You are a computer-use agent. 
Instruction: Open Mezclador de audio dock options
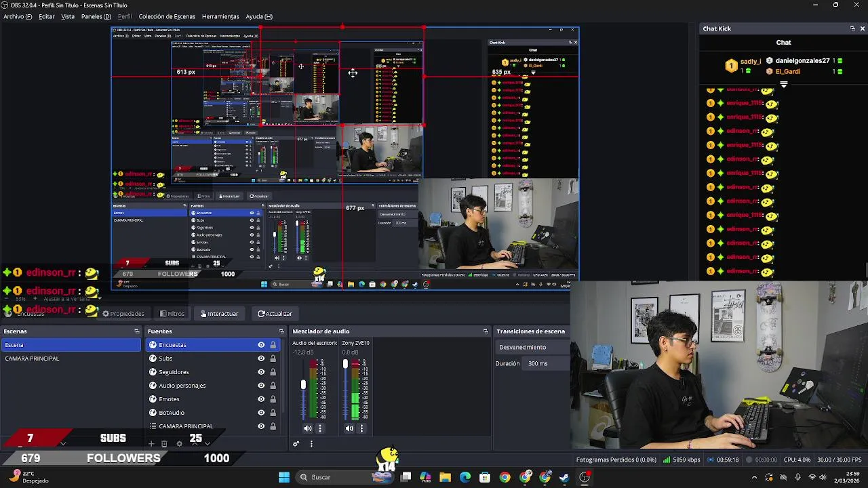tap(486, 331)
